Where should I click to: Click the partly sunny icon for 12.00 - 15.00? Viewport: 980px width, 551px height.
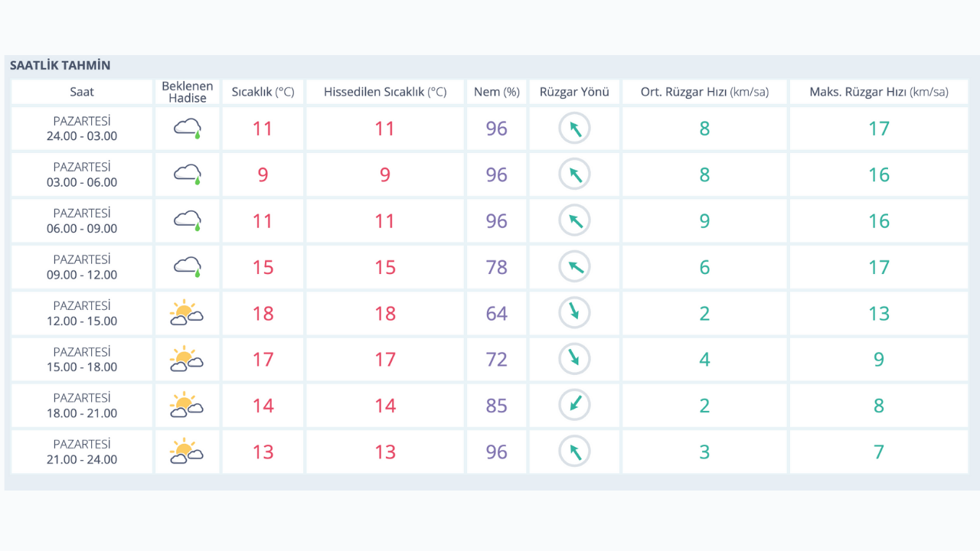click(187, 313)
